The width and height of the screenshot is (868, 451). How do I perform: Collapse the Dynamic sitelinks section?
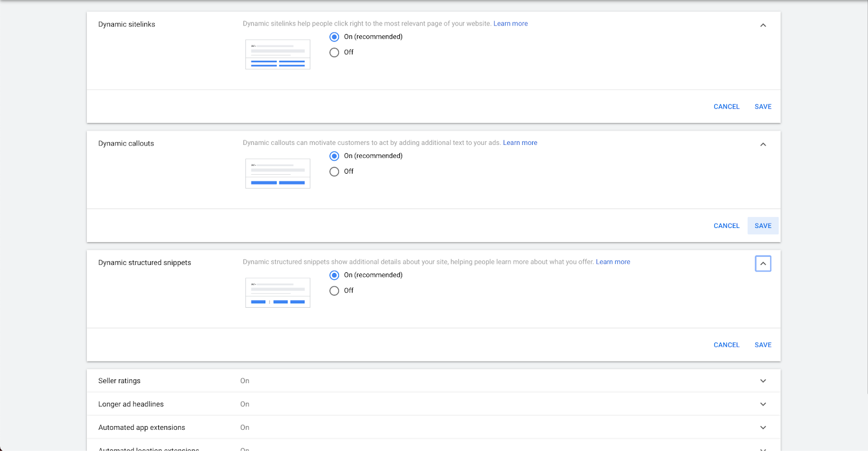(763, 26)
